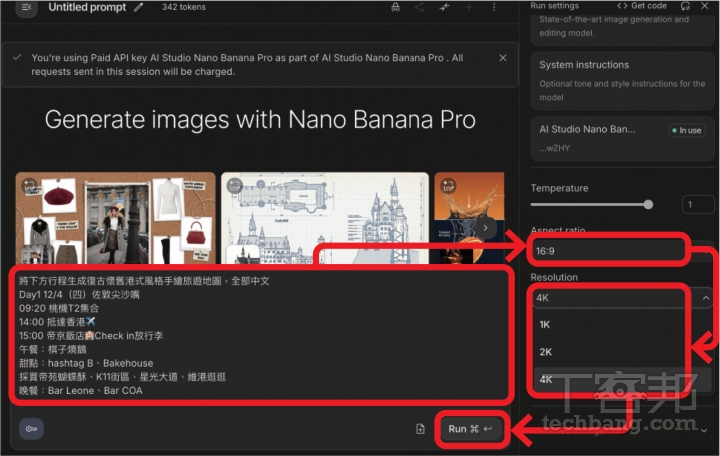Click the Resolution dropdown chevron arrow

tap(706, 298)
